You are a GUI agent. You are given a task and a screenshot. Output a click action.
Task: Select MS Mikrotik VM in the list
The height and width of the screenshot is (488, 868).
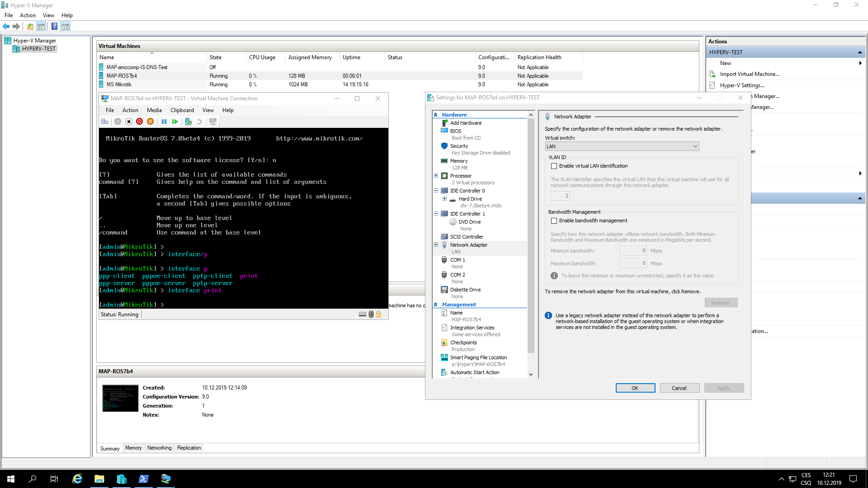pyautogui.click(x=119, y=84)
